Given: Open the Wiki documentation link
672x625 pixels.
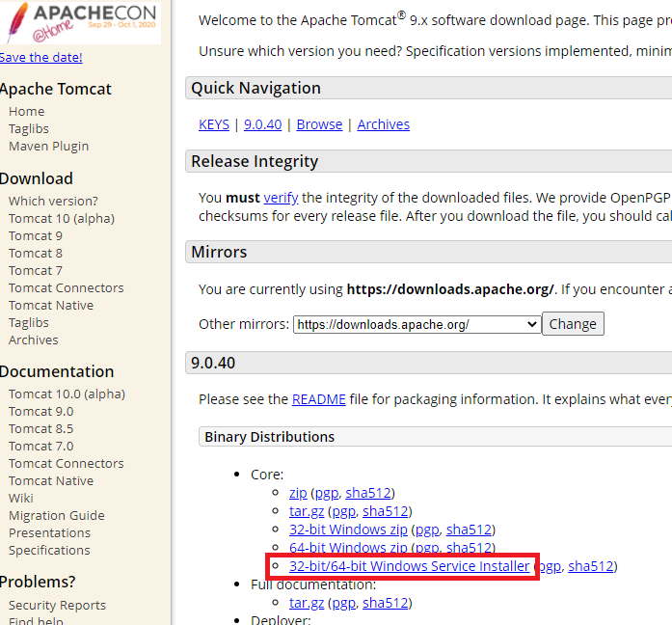Looking at the screenshot, I should [21, 498].
